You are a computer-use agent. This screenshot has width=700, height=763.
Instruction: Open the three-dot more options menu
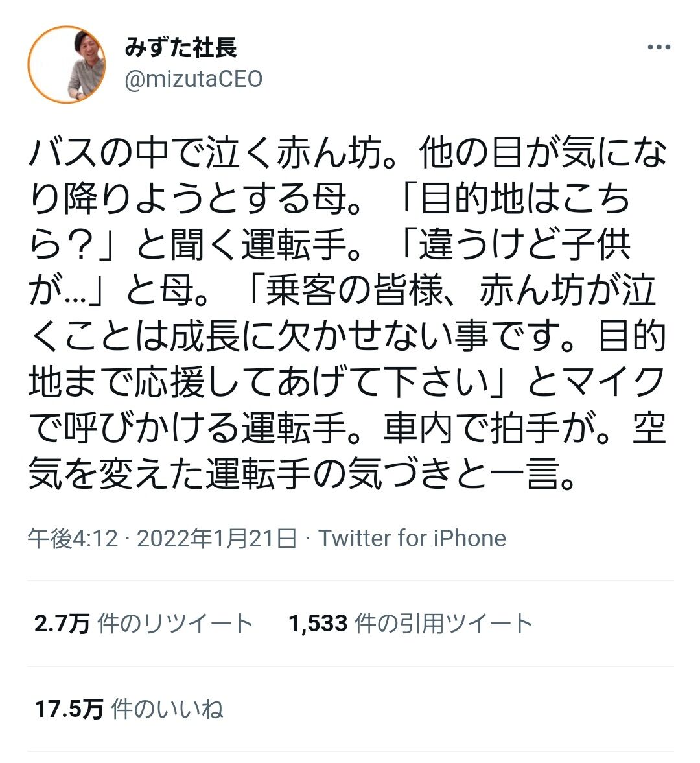659,47
